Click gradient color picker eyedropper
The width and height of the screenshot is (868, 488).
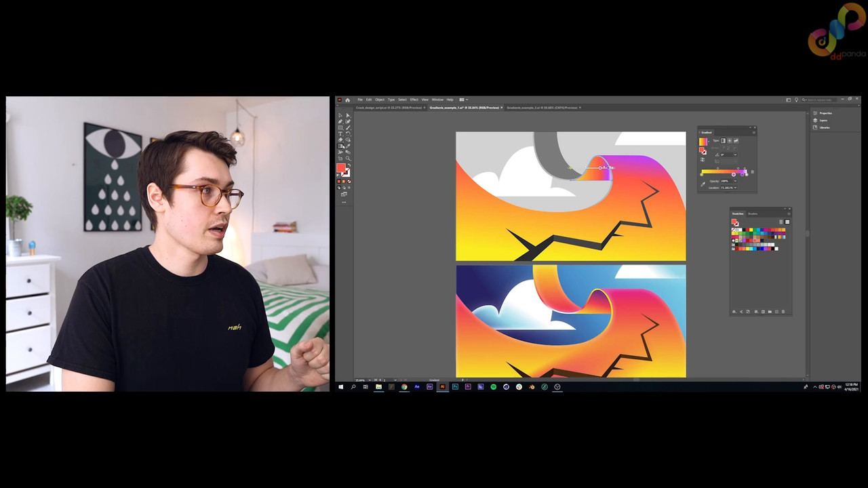pyautogui.click(x=703, y=184)
